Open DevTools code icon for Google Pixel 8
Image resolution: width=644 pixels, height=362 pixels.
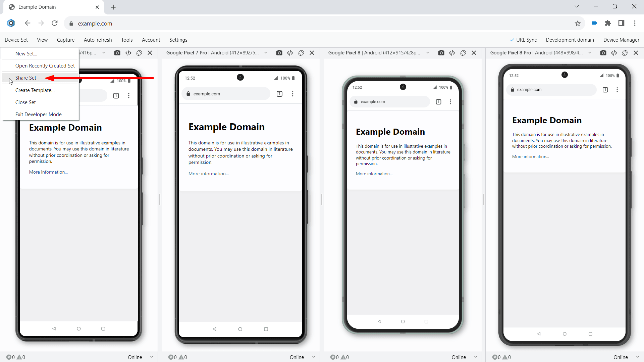pos(452,53)
